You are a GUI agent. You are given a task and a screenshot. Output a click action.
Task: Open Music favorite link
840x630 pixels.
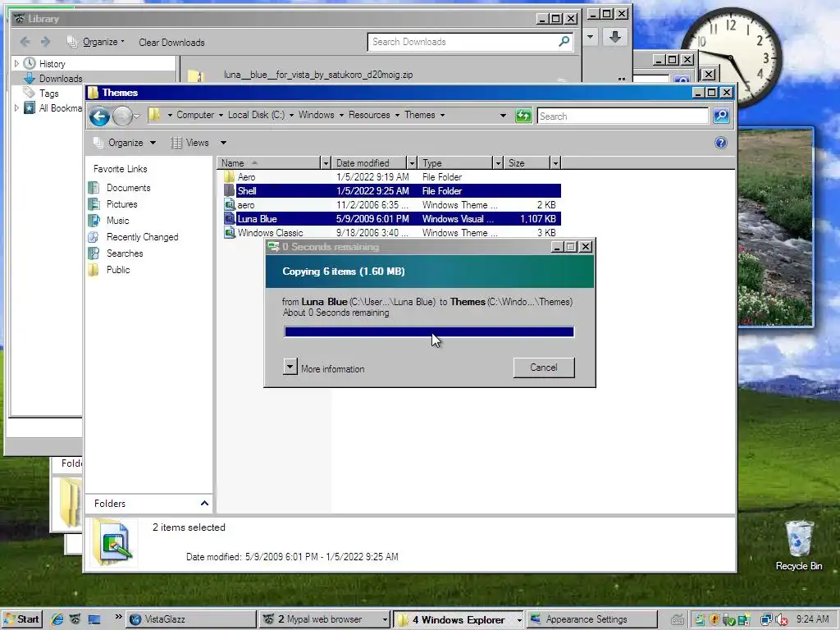[117, 220]
